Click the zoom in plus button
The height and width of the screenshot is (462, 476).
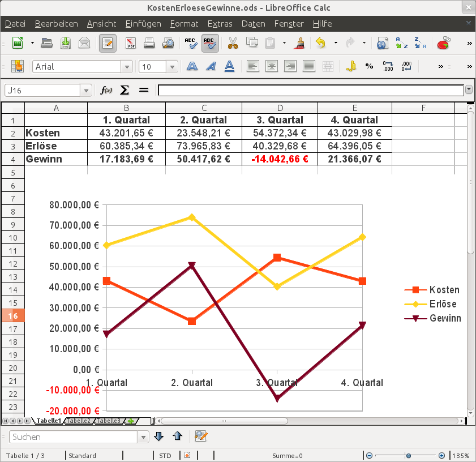click(x=441, y=455)
